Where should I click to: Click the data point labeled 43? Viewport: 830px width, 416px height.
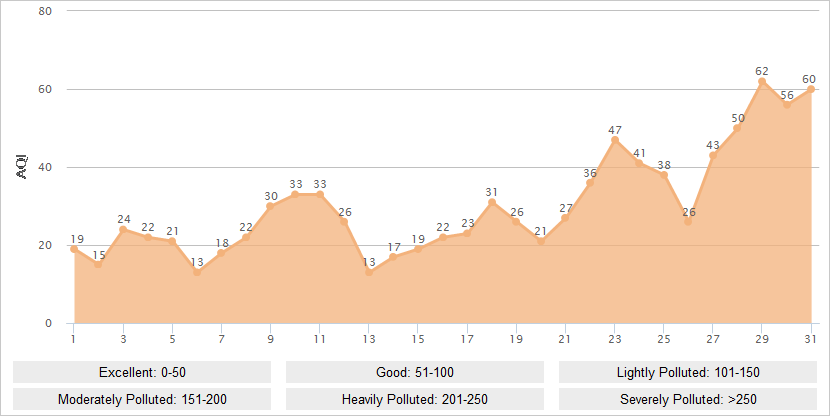point(713,156)
